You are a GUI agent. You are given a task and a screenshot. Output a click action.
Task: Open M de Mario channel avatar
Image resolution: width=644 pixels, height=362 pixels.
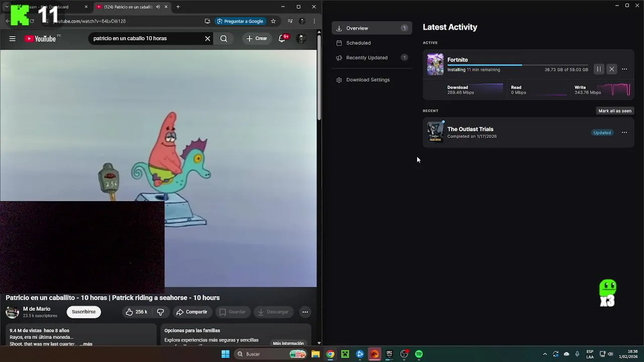click(x=12, y=312)
